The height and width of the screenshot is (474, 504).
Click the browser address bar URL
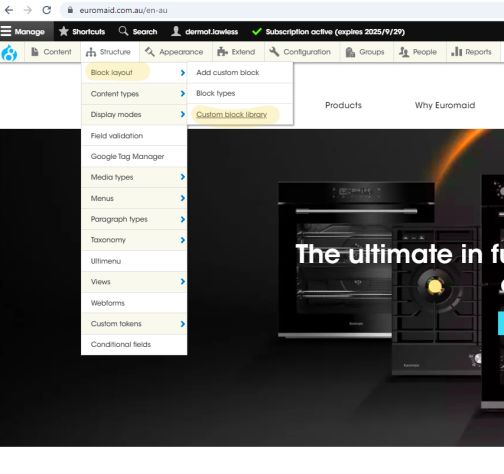click(123, 10)
